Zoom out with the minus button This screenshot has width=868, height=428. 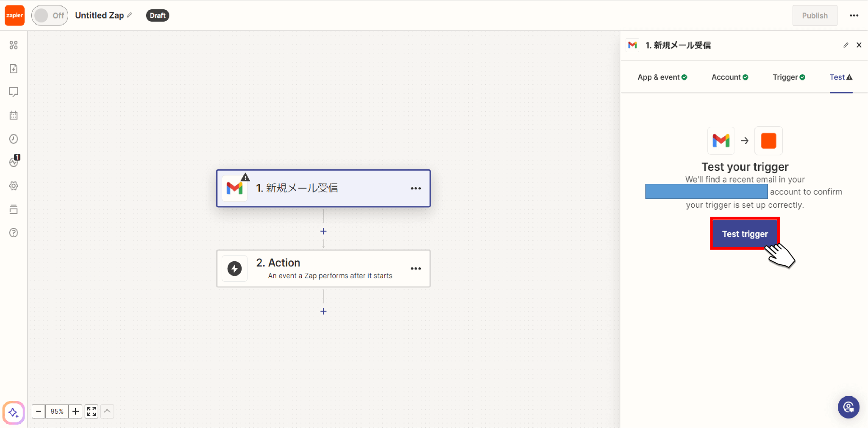[39, 411]
